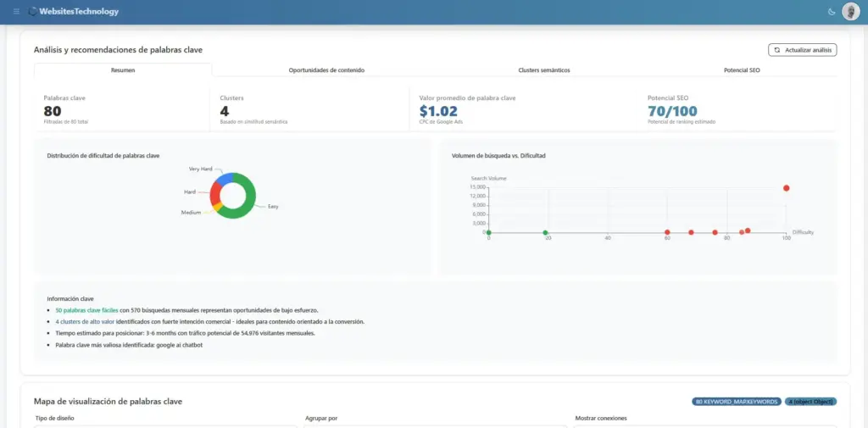Select the Resumen tab

tap(123, 70)
